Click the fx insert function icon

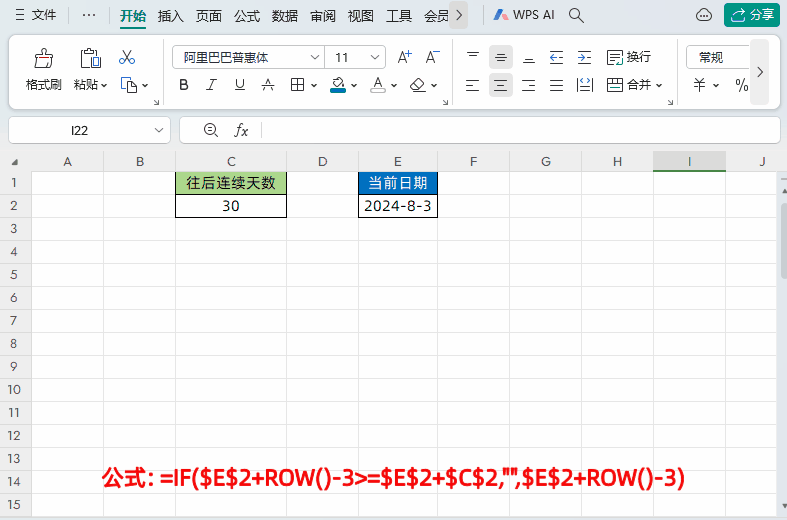coord(241,131)
